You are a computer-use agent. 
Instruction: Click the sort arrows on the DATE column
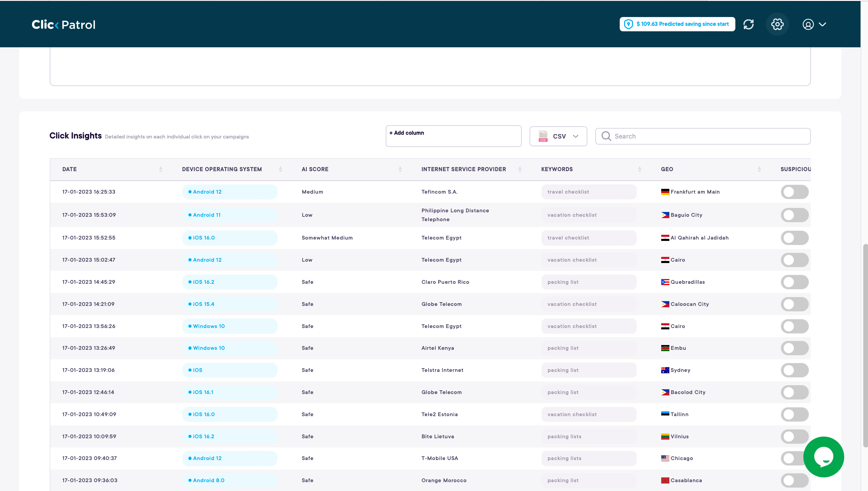click(x=160, y=169)
